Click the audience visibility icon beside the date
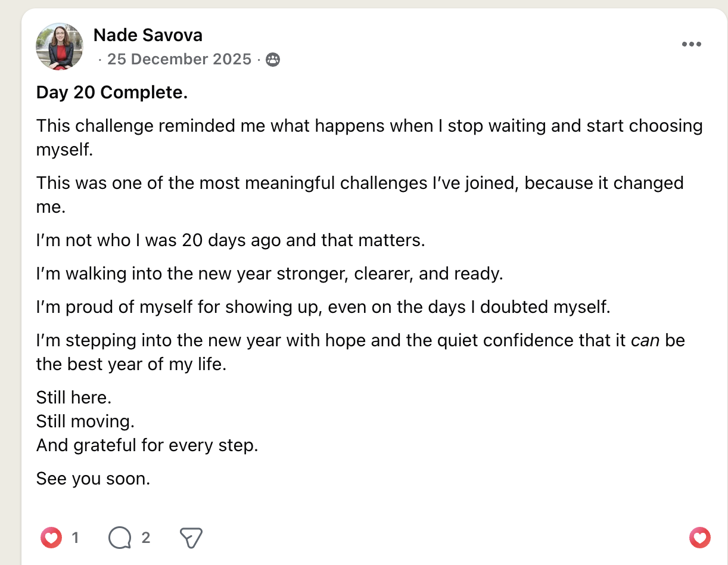This screenshot has height=565, width=728. 272,60
